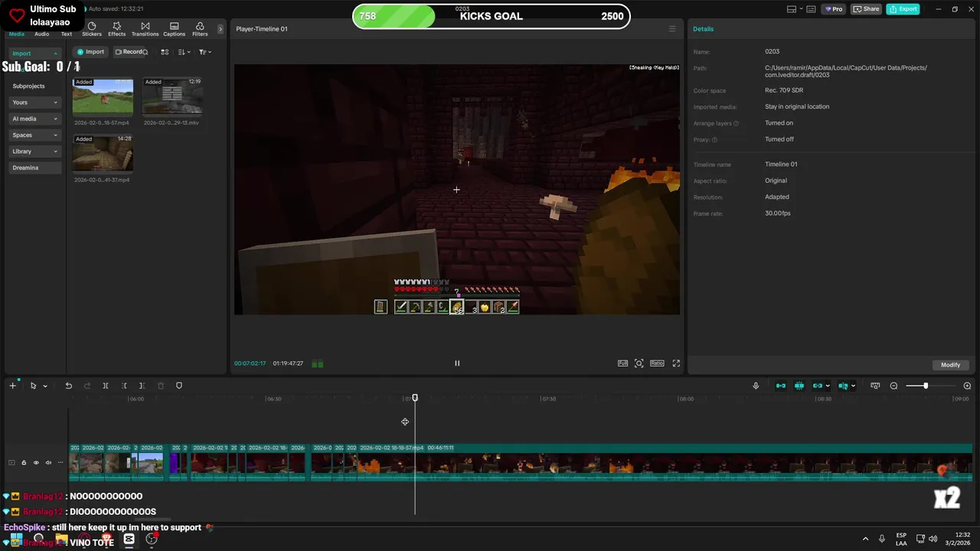Open the layout dropdown in title bar

point(795,9)
